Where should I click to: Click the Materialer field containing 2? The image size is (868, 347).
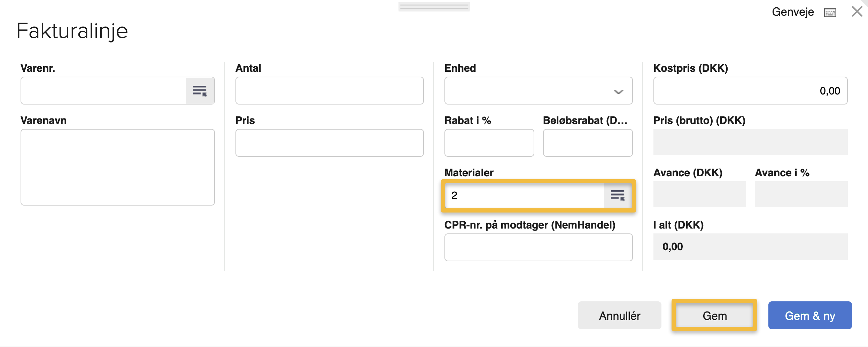pyautogui.click(x=524, y=195)
